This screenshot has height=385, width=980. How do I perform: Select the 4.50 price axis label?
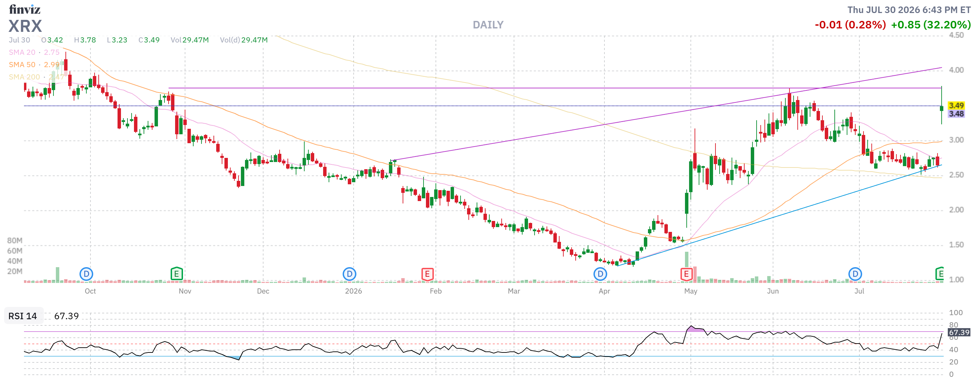[x=956, y=35]
